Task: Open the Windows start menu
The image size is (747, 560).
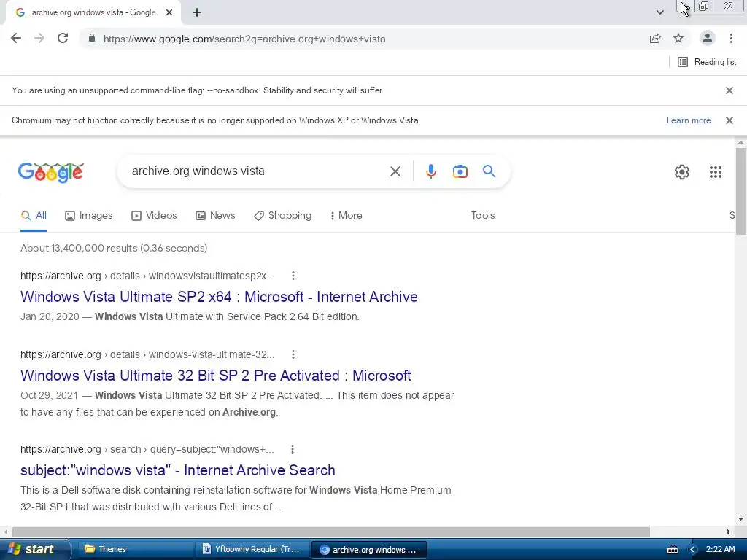Action: click(x=34, y=549)
